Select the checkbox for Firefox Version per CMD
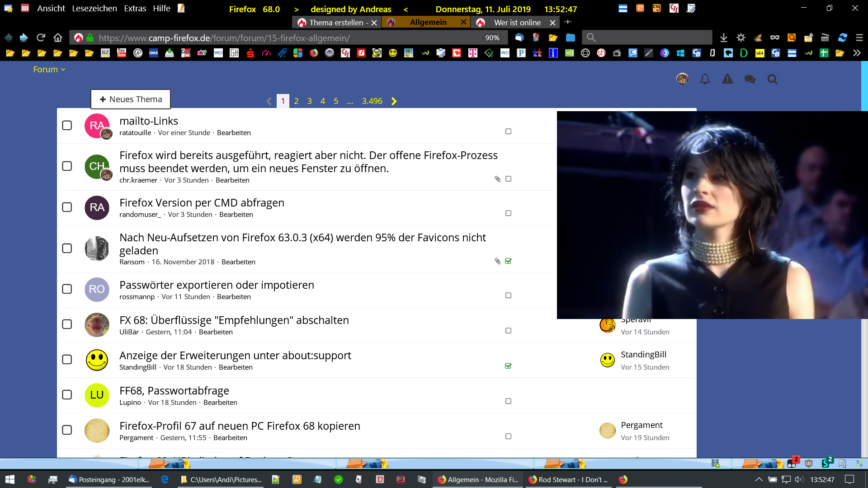This screenshot has height=488, width=868. click(67, 207)
